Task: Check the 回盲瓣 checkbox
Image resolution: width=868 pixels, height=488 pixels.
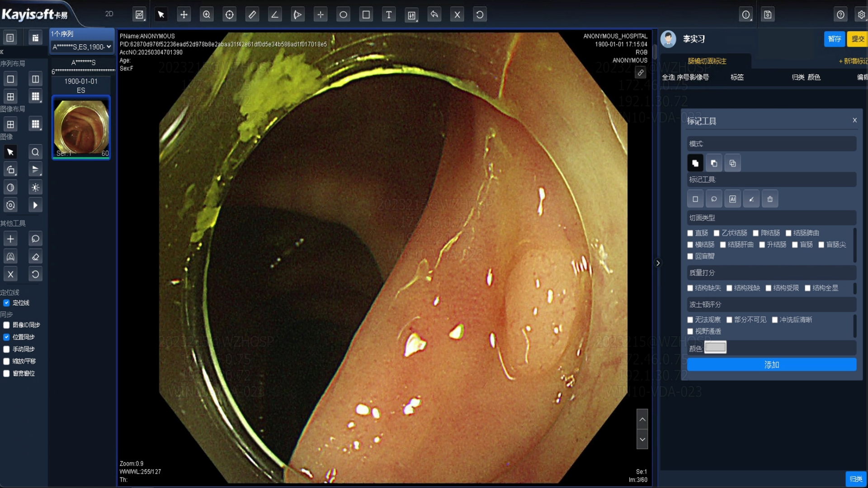Action: 690,256
